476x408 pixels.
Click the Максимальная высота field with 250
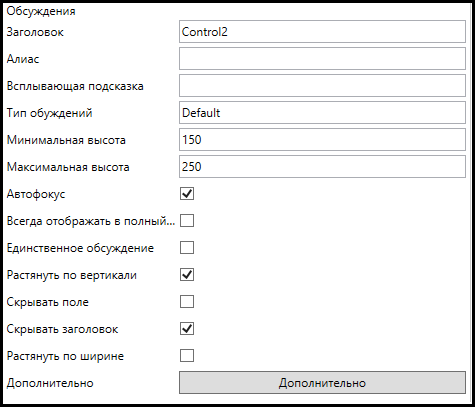(x=322, y=167)
